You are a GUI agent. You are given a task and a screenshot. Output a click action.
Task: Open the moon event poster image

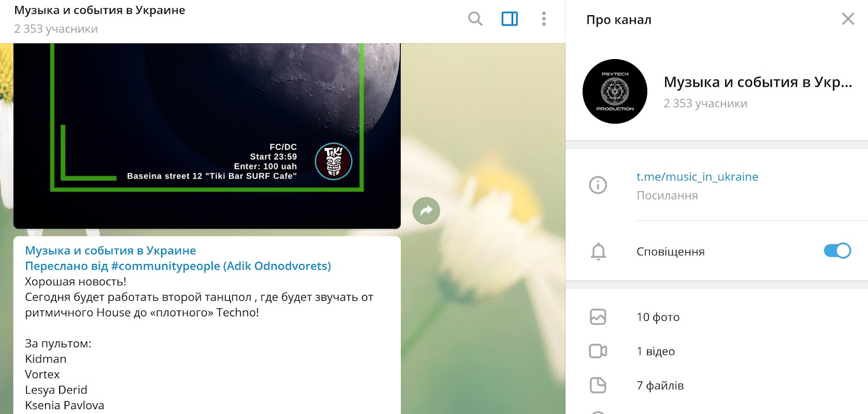pyautogui.click(x=207, y=135)
